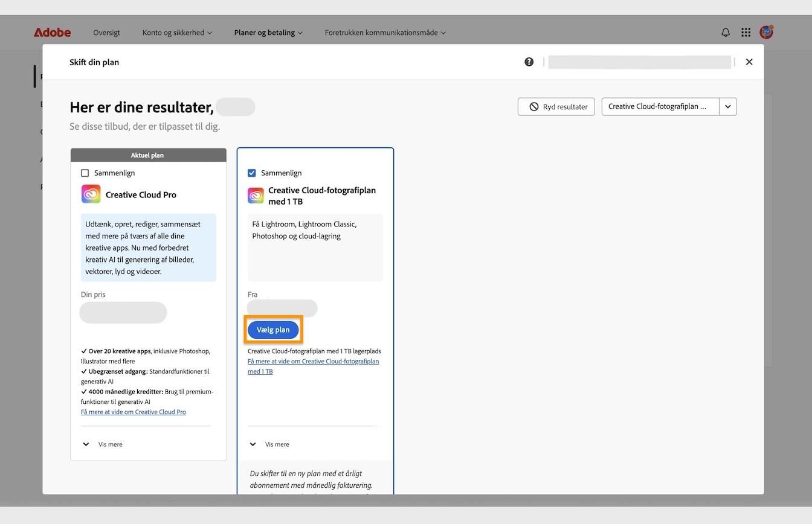Uncheck Sammenlign for Creative Cloud-fotografiplan
Viewport: 812px width, 524px height.
(252, 173)
